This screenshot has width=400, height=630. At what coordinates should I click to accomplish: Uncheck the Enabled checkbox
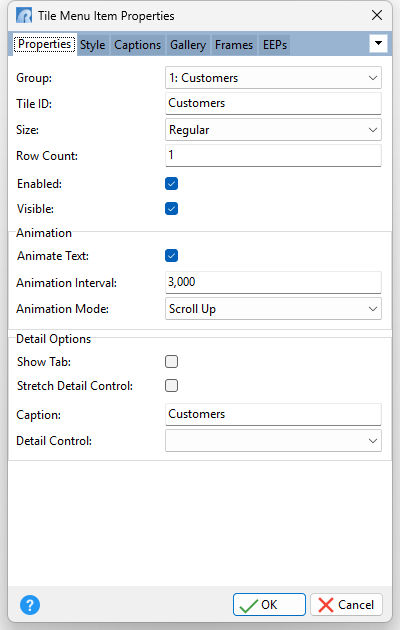point(171,184)
